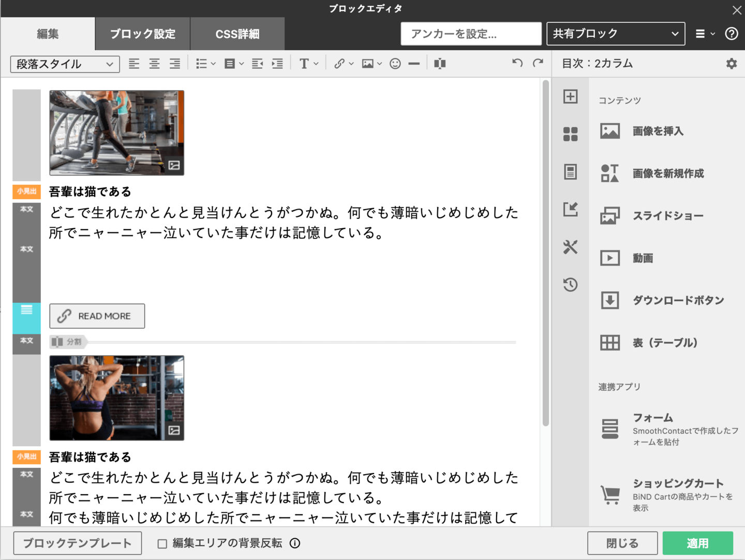Viewport: 745px width, 560px height.
Task: Click image icon on workout photo
Action: 174,430
